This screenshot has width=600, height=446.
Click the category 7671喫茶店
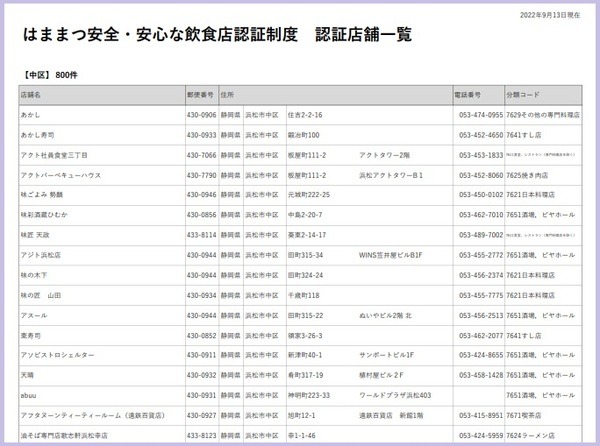(x=523, y=415)
